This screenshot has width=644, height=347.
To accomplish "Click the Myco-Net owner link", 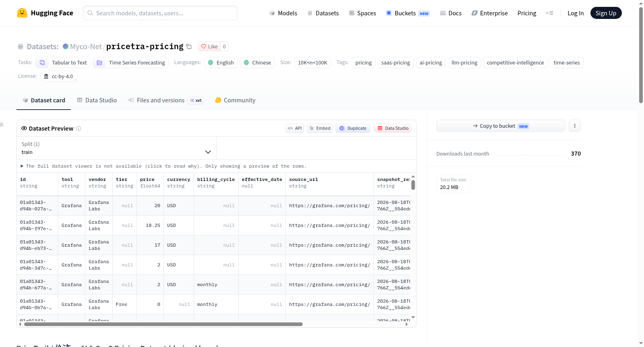I will click(x=86, y=46).
